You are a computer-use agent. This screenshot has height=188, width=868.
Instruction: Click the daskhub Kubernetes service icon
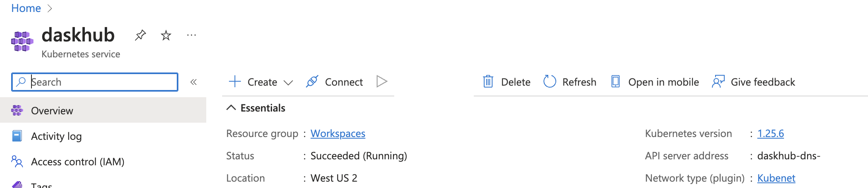[x=22, y=41]
